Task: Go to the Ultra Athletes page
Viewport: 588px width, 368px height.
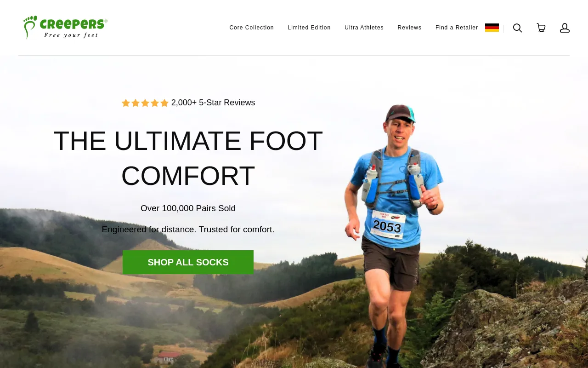Action: [x=364, y=28]
